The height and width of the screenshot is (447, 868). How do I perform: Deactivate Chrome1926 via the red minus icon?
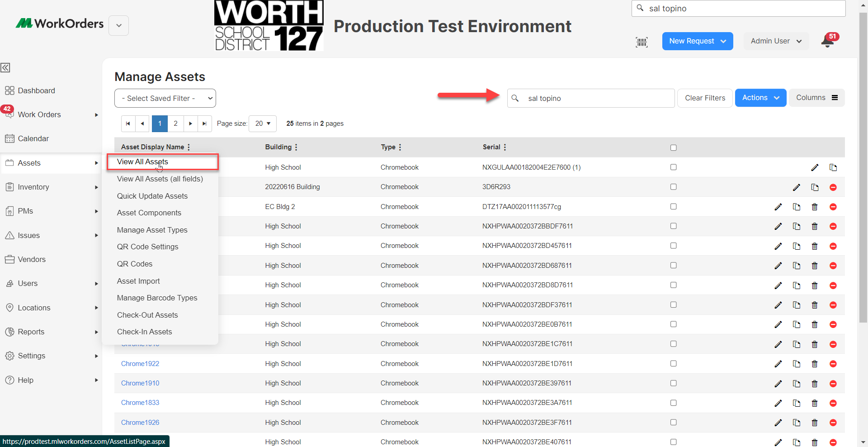coord(833,422)
